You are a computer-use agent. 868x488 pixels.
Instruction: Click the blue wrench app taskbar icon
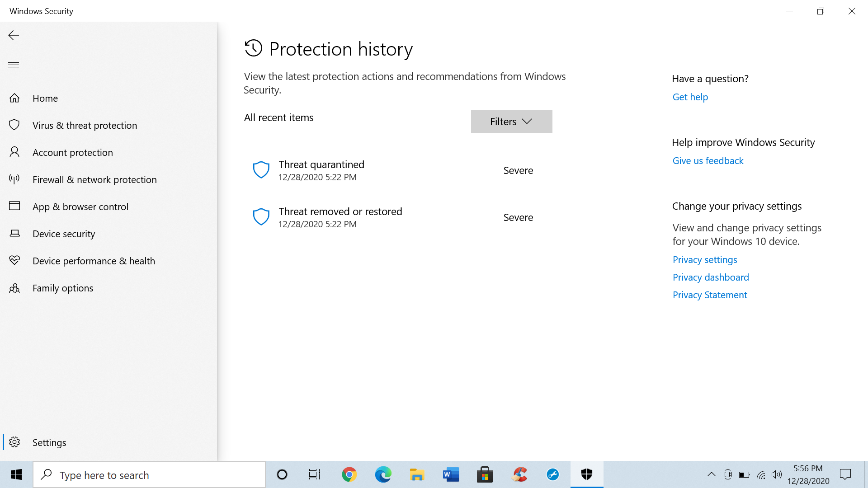[x=553, y=474]
